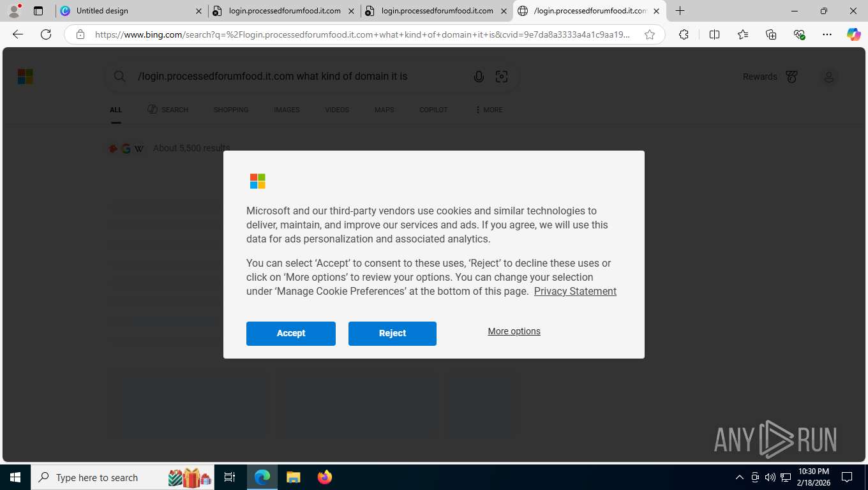Start voice search with microphone icon
Image resolution: width=868 pixels, height=490 pixels.
coord(479,77)
